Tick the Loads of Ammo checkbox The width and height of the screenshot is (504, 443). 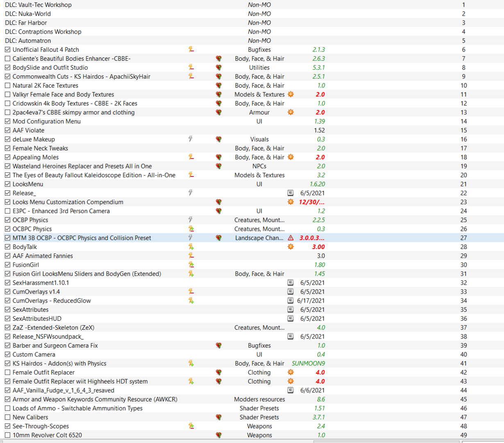tap(7, 408)
